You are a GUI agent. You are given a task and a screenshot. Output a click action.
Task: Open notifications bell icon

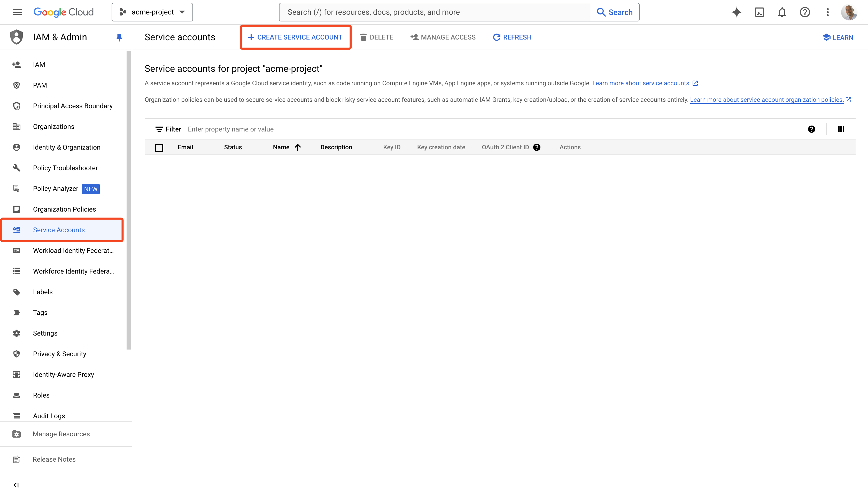point(782,12)
